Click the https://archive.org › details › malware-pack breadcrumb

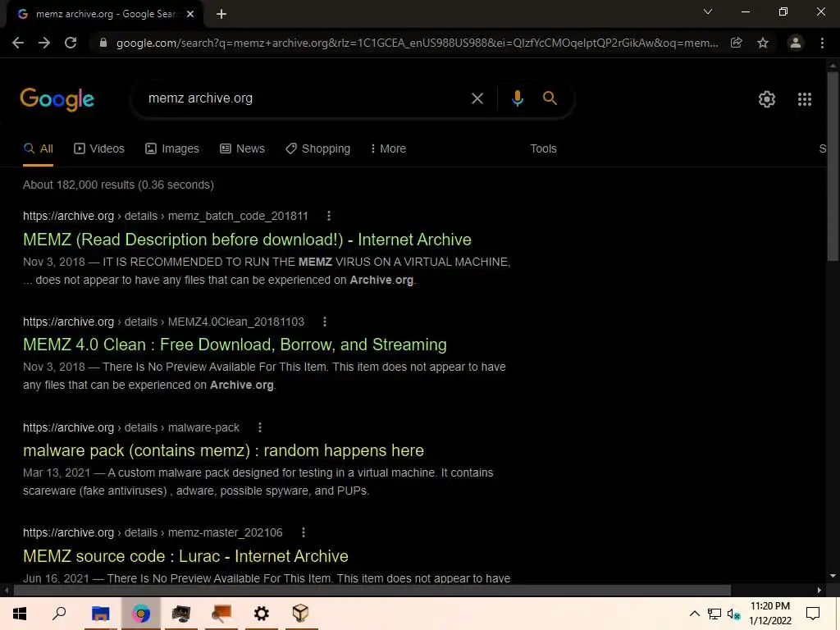coord(131,427)
